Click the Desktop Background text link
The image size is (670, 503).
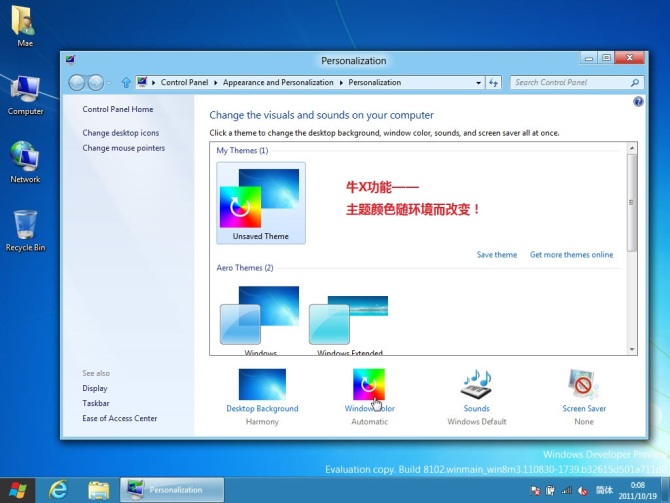(x=262, y=409)
